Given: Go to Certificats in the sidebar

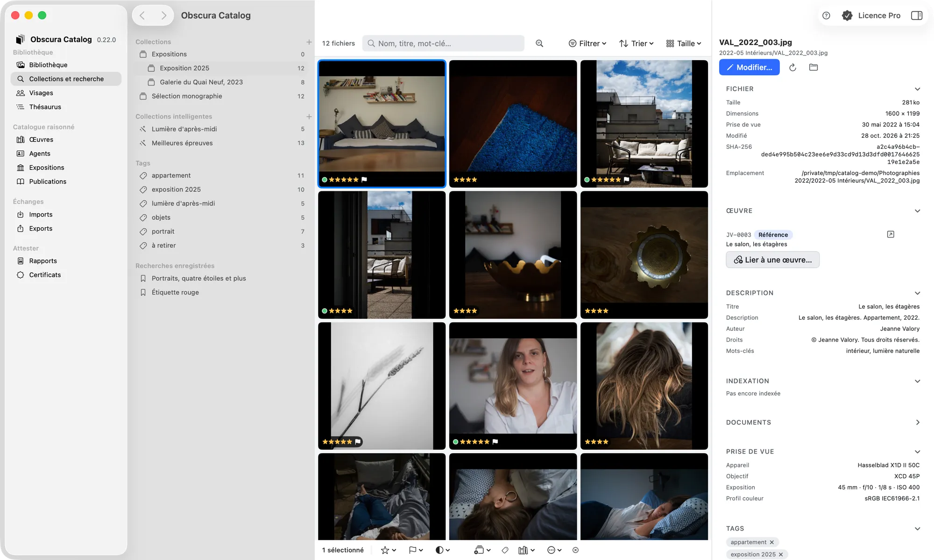Looking at the screenshot, I should pos(66,275).
